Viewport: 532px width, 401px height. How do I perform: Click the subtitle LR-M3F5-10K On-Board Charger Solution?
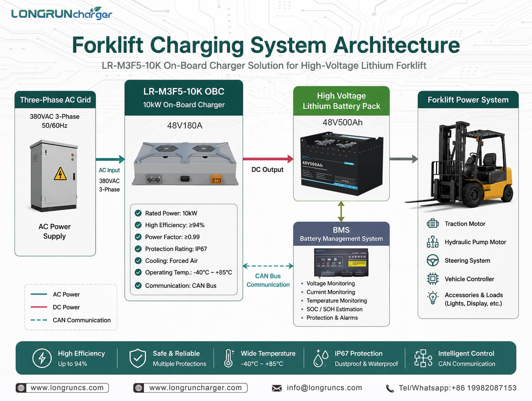pos(264,65)
